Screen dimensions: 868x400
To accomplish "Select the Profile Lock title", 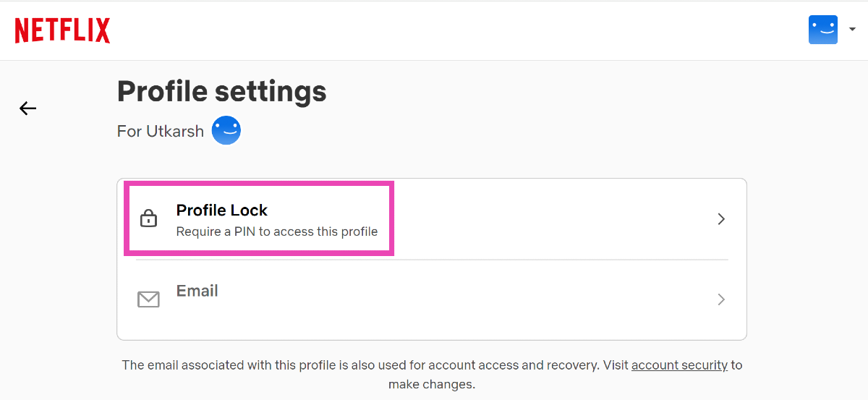I will pos(221,210).
